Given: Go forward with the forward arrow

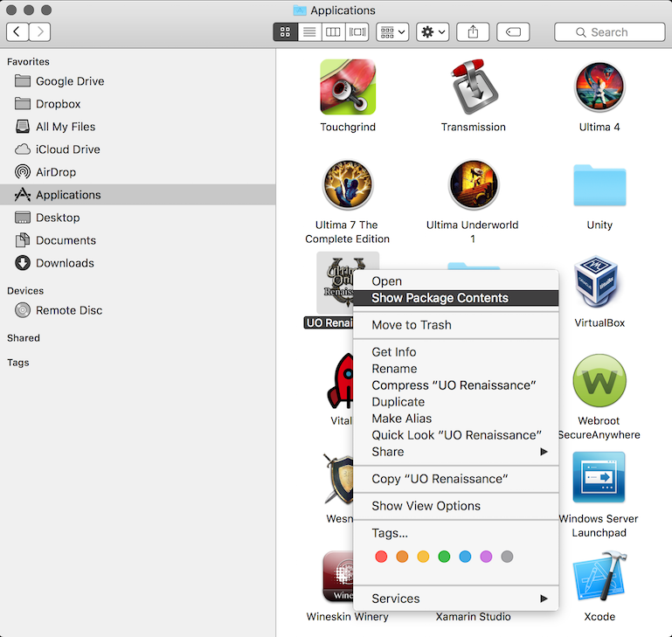Looking at the screenshot, I should click(40, 31).
